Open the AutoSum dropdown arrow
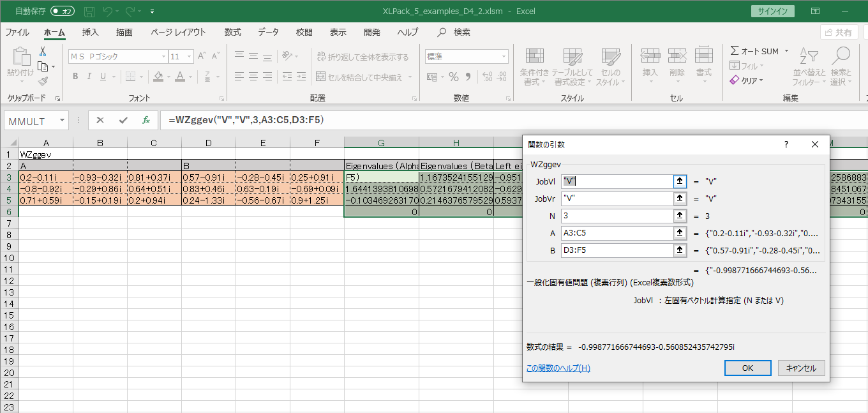868x413 pixels. (x=786, y=51)
